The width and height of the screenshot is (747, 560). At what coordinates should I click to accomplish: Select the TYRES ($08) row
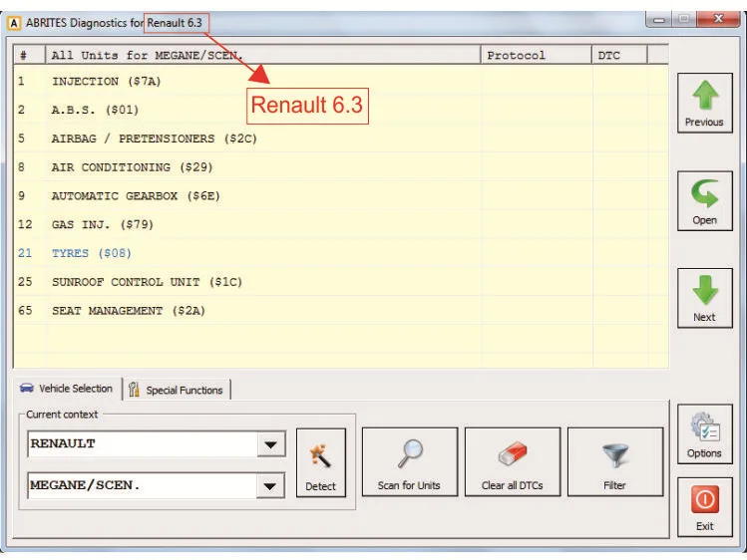click(x=341, y=253)
